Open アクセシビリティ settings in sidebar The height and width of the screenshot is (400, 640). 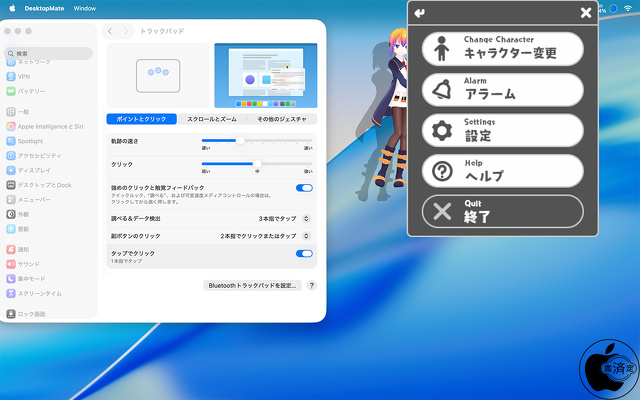click(x=34, y=156)
